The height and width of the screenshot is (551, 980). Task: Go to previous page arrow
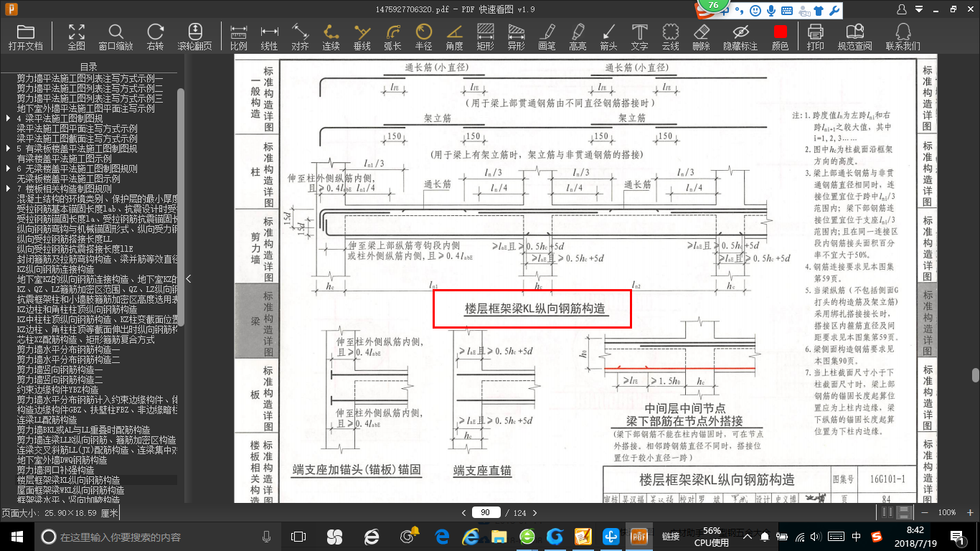463,512
